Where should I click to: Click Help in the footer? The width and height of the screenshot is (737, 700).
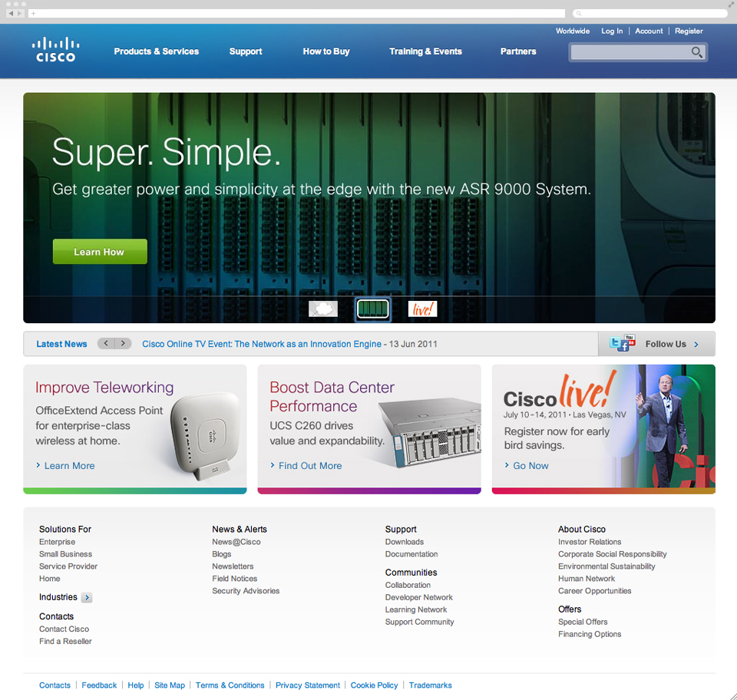point(135,685)
